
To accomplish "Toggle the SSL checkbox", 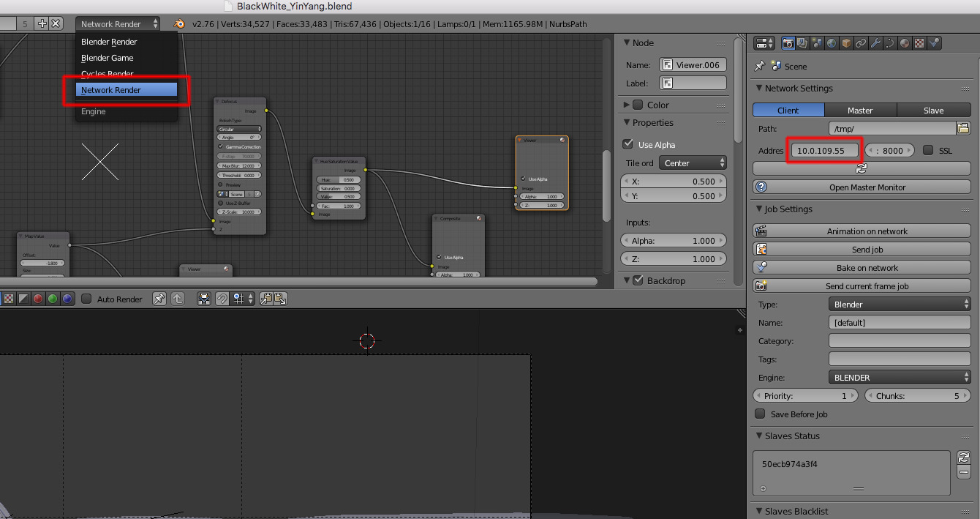I will [928, 150].
